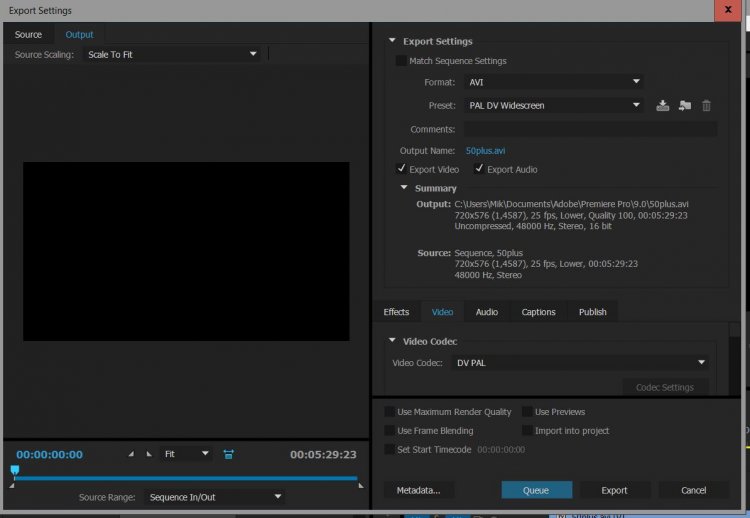Click the Save Preset icon
This screenshot has width=750, height=518.
(x=662, y=105)
